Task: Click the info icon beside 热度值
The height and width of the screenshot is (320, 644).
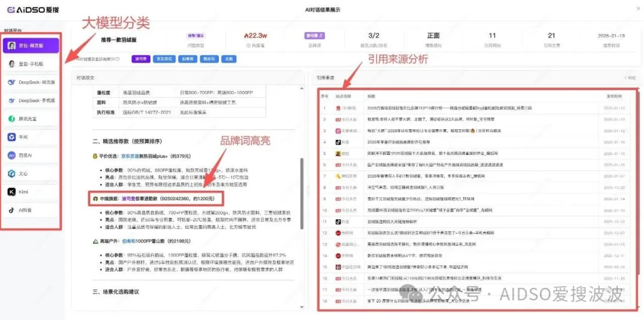Action: (x=248, y=46)
